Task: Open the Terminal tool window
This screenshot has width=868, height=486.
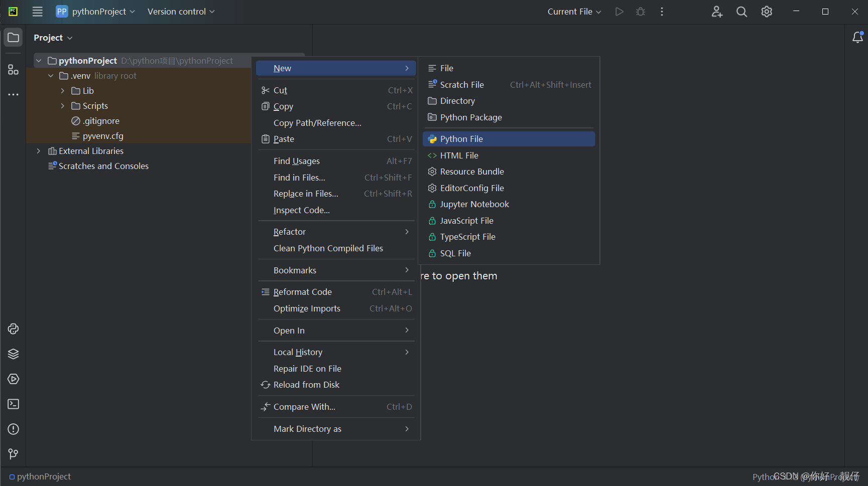Action: click(x=13, y=404)
